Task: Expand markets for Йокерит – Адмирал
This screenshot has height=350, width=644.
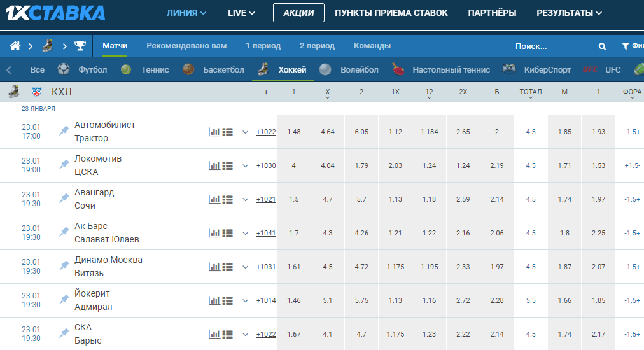Action: (245, 301)
